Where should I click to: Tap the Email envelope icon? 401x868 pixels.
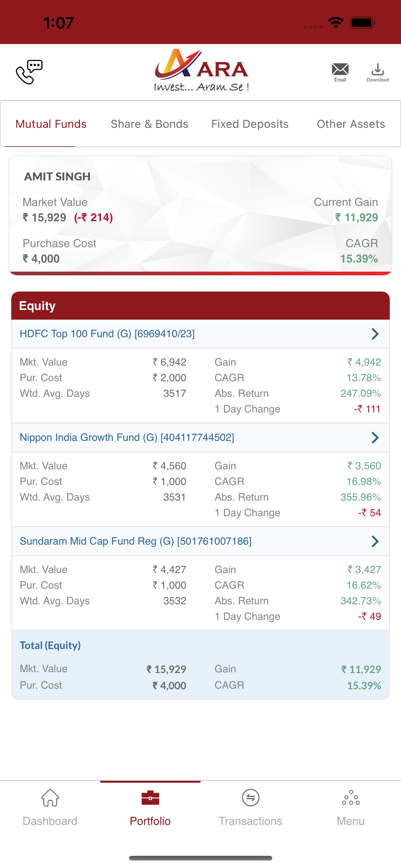point(340,72)
